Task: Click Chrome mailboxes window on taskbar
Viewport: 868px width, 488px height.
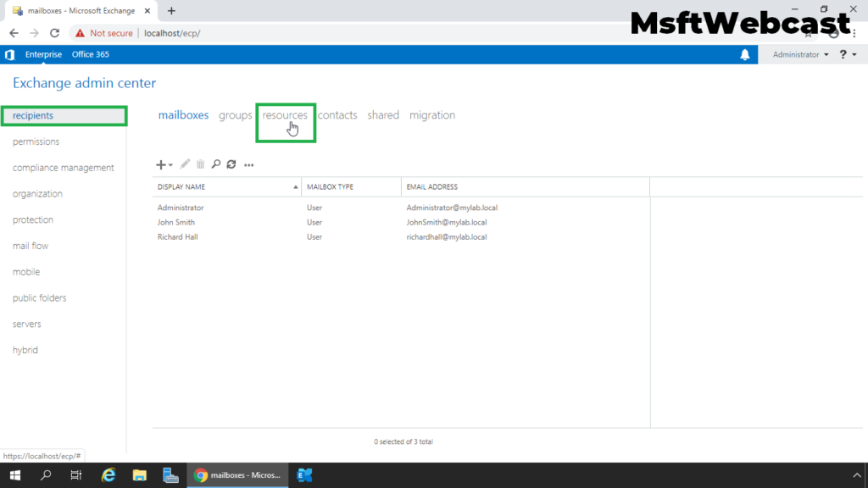Action: pos(237,475)
